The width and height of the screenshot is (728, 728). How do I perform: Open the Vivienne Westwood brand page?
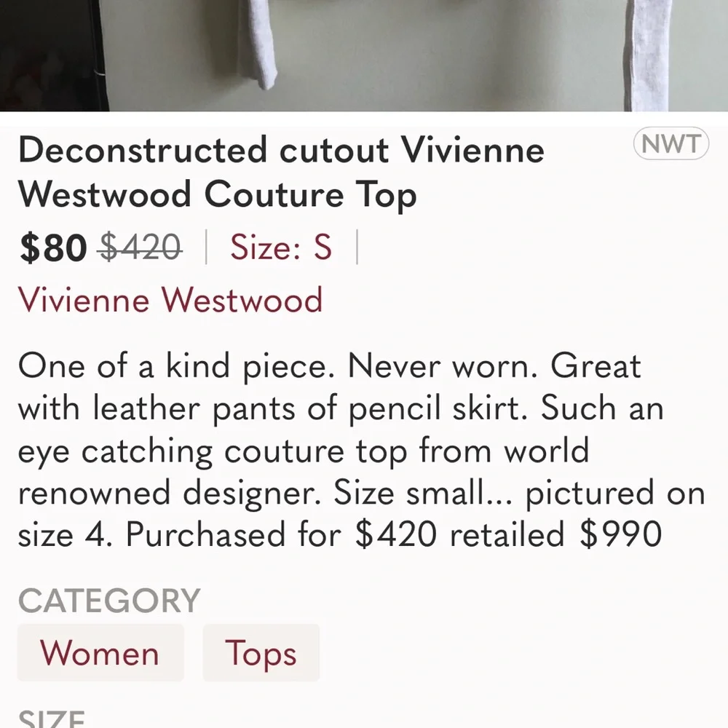pos(171,300)
